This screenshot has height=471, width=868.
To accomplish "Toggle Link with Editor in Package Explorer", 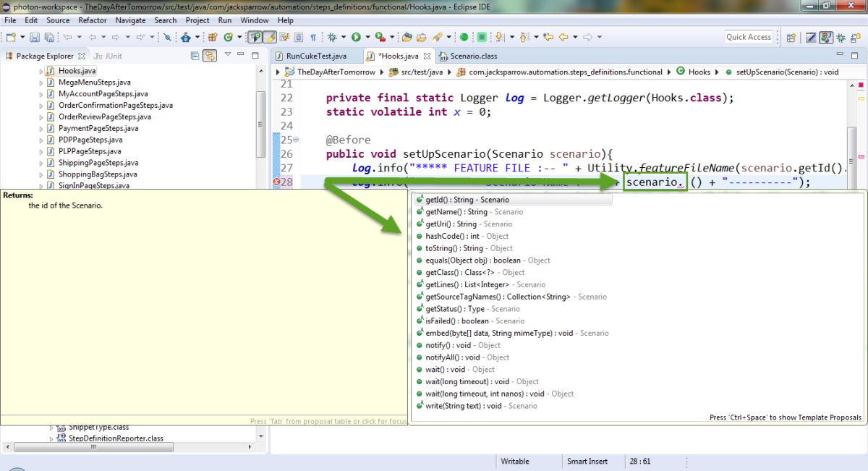I will 210,56.
